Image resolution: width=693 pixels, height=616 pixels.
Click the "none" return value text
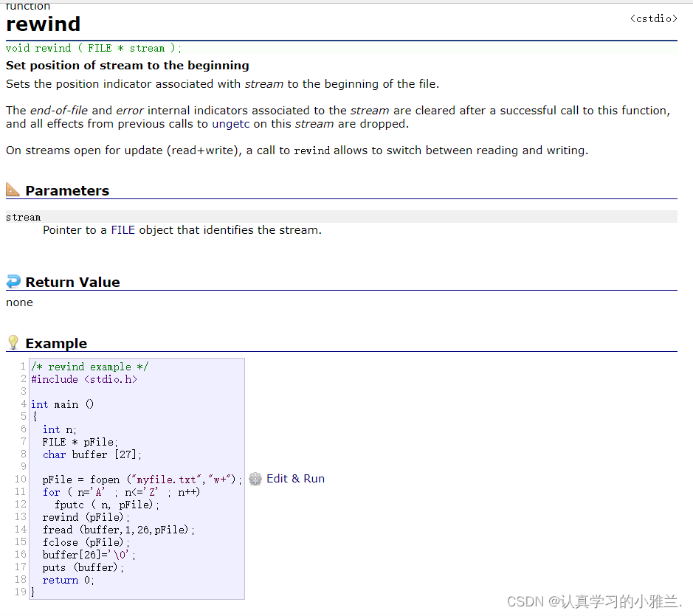19,302
